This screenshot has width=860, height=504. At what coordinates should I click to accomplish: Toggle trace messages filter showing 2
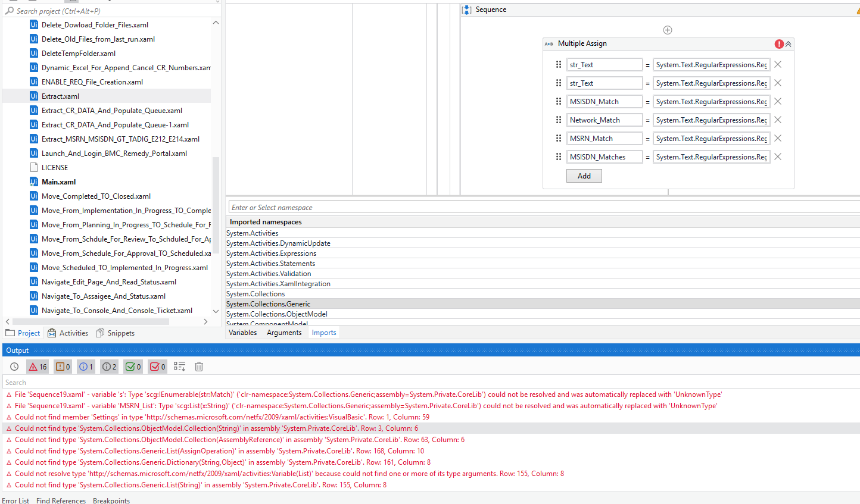[109, 367]
